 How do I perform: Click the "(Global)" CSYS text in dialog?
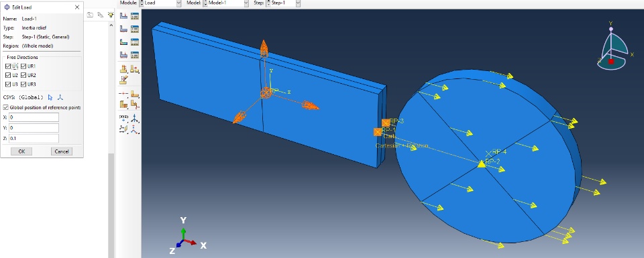tap(32, 97)
